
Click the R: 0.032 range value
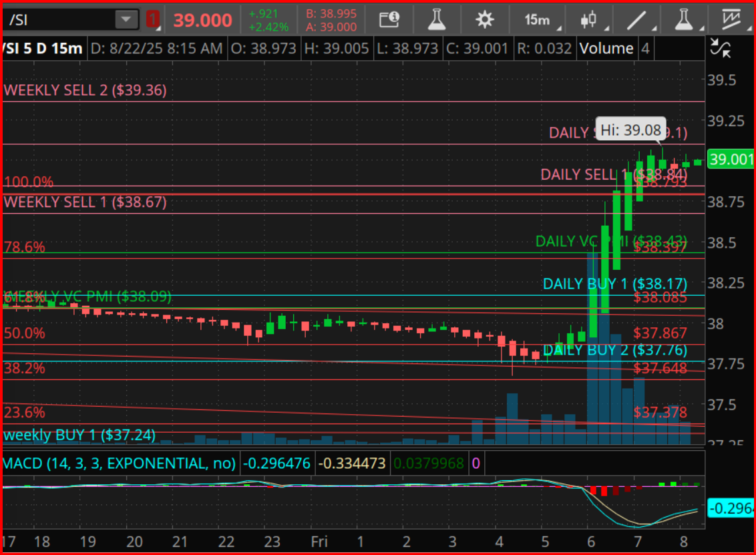544,48
